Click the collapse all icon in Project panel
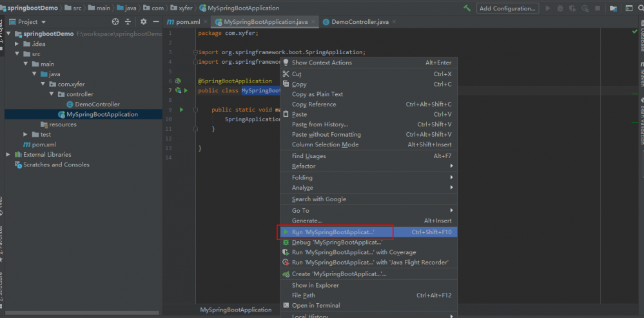644x318 pixels. tap(127, 21)
